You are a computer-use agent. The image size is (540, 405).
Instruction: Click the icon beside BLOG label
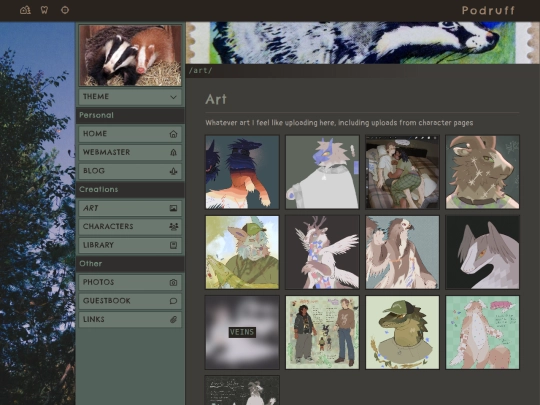click(173, 171)
